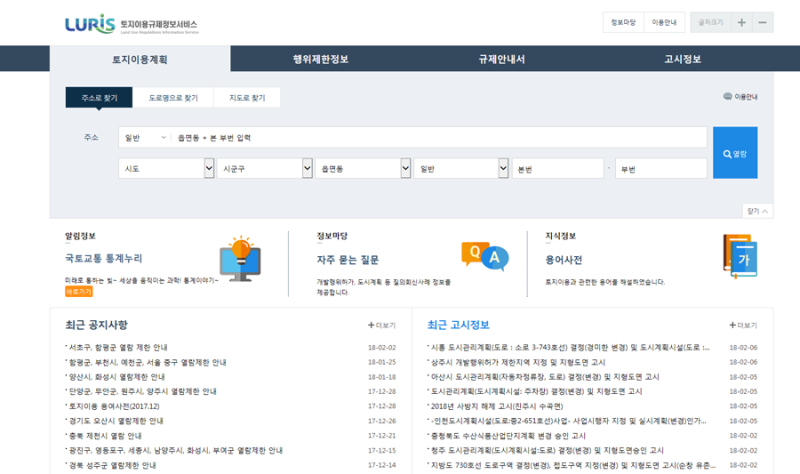Open notice 토지이용 용어사전(2017.12)
The image size is (800, 474).
pyautogui.click(x=113, y=406)
